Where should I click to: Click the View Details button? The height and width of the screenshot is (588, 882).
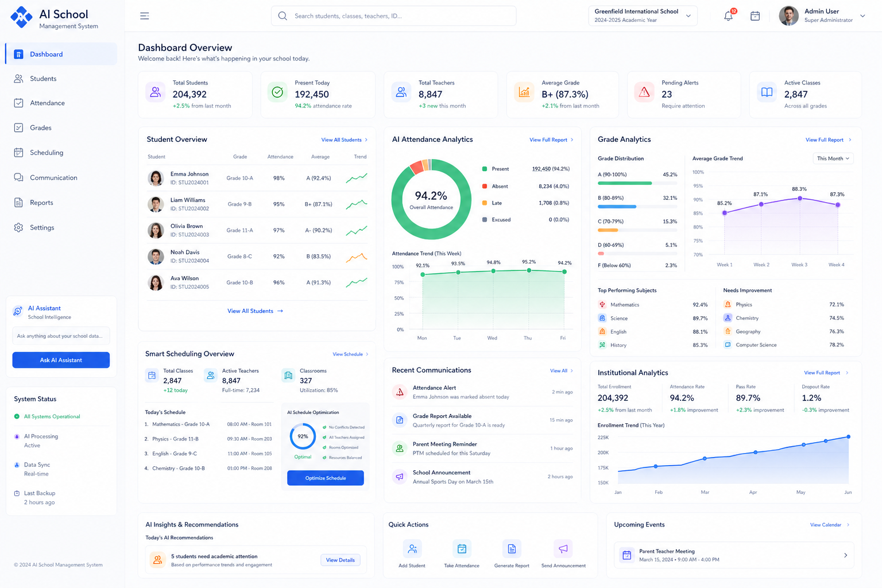[341, 560]
